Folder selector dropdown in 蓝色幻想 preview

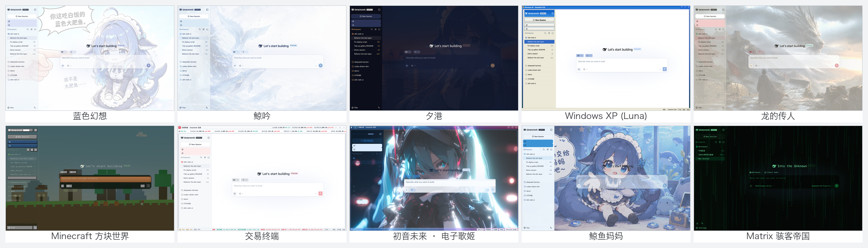coord(64,52)
